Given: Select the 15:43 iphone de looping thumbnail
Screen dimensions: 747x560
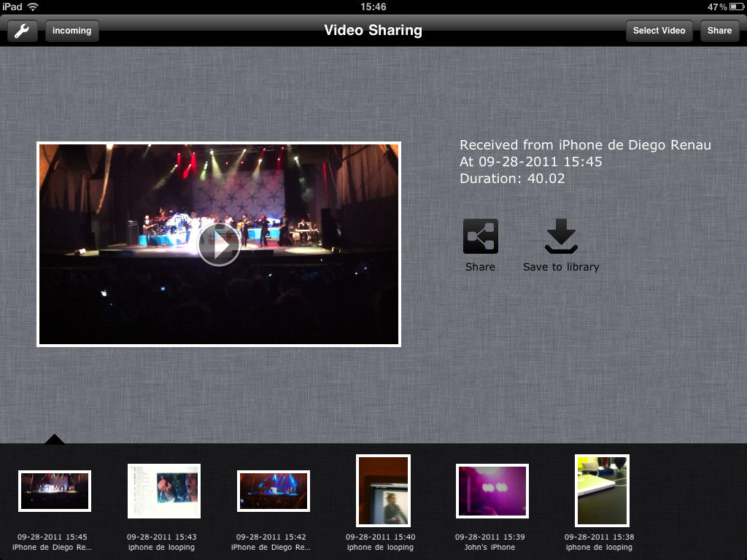Looking at the screenshot, I should [x=164, y=491].
